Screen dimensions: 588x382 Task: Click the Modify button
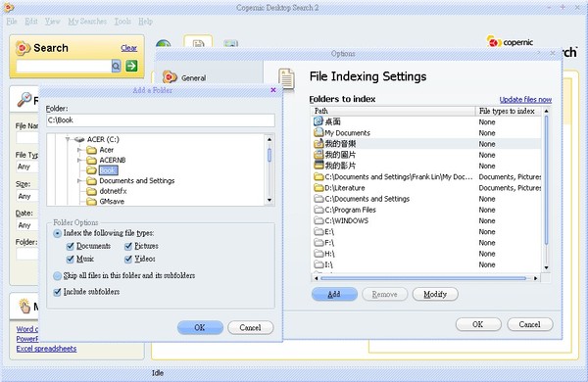point(435,294)
